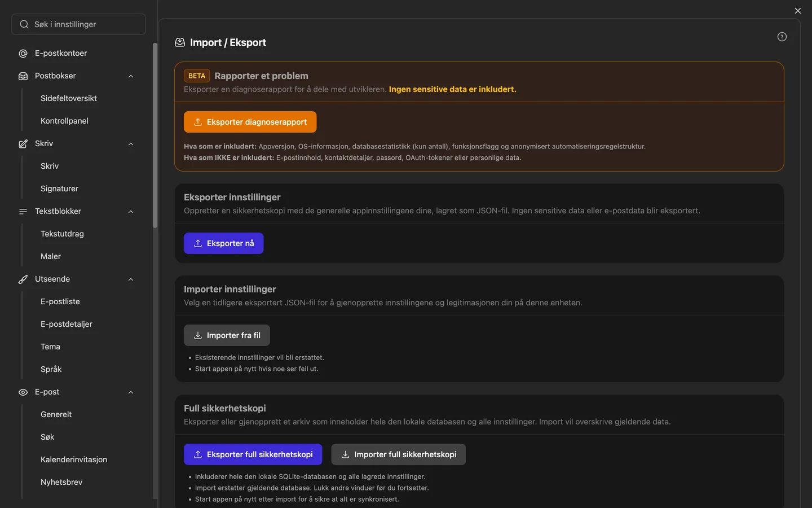
Task: Click the inbox icon beside Postbokser
Action: [x=23, y=76]
